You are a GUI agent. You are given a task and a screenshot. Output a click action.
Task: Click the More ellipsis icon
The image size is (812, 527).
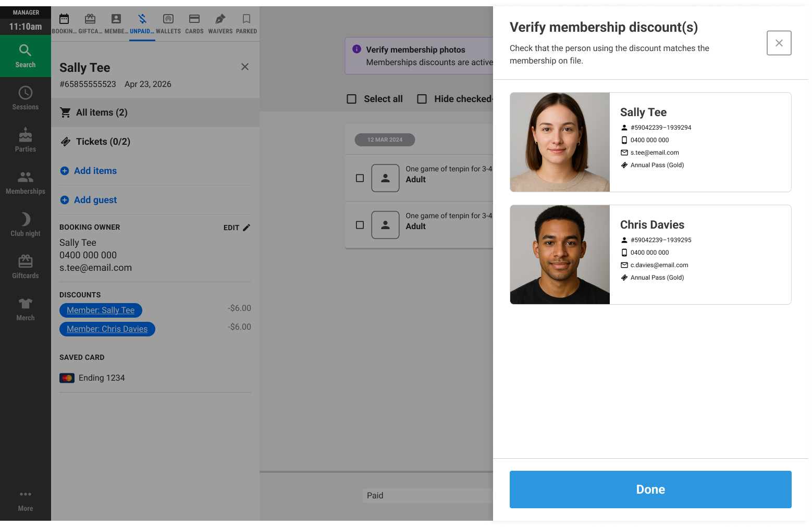coord(25,495)
